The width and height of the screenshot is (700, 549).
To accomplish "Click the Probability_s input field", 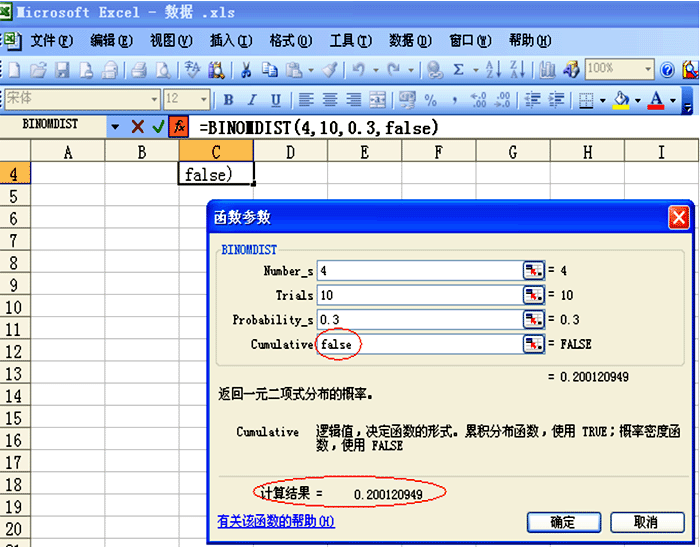I will [x=417, y=320].
